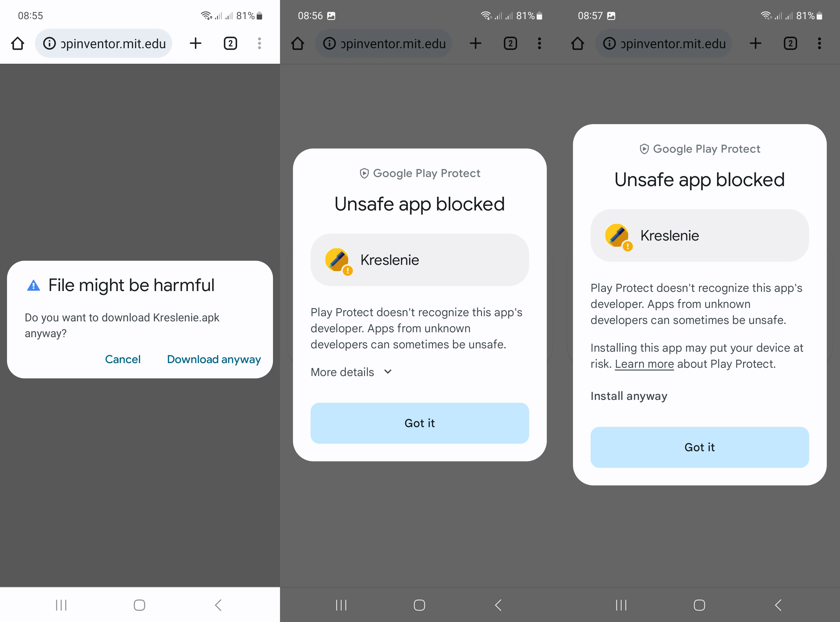Tap the home icon in the 08:55 screen
840x622 pixels.
coord(18,43)
